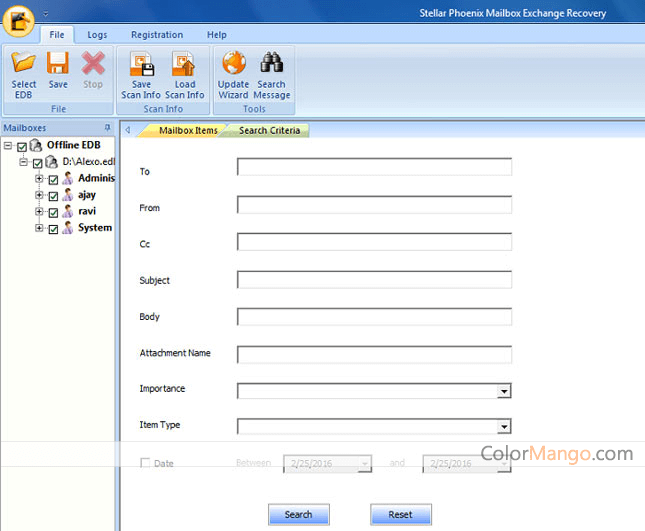
Task: Click the Search Message binoculars icon
Action: [x=271, y=63]
